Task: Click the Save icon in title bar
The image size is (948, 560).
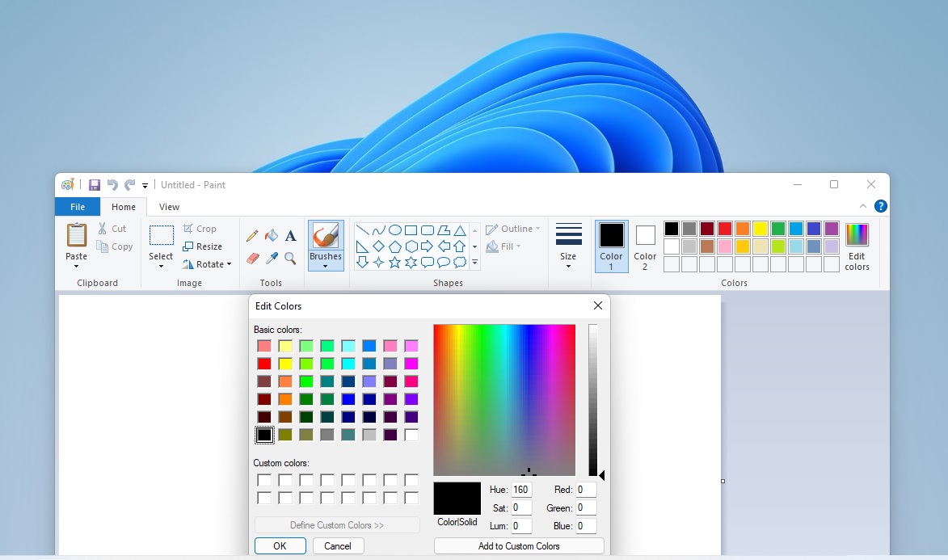Action: [x=95, y=185]
